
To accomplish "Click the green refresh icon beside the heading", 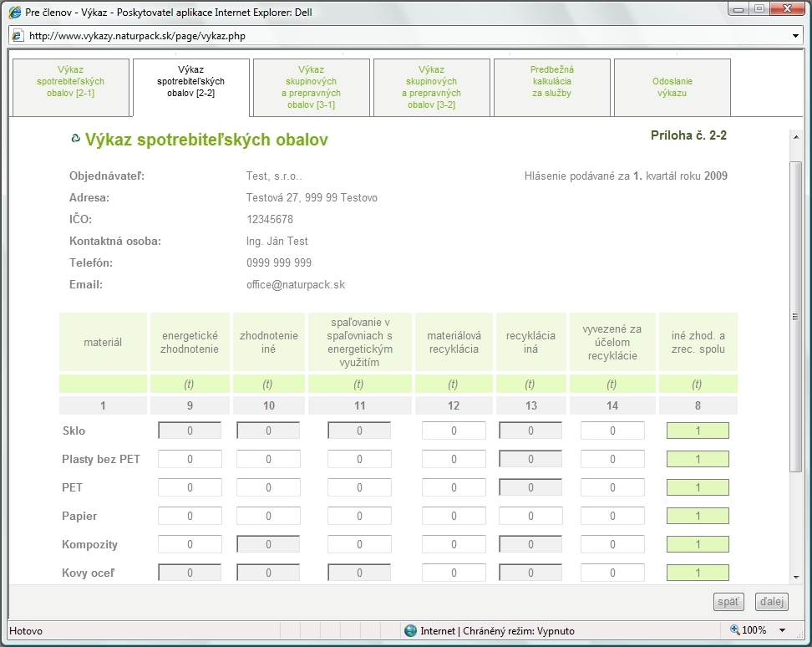I will [75, 140].
